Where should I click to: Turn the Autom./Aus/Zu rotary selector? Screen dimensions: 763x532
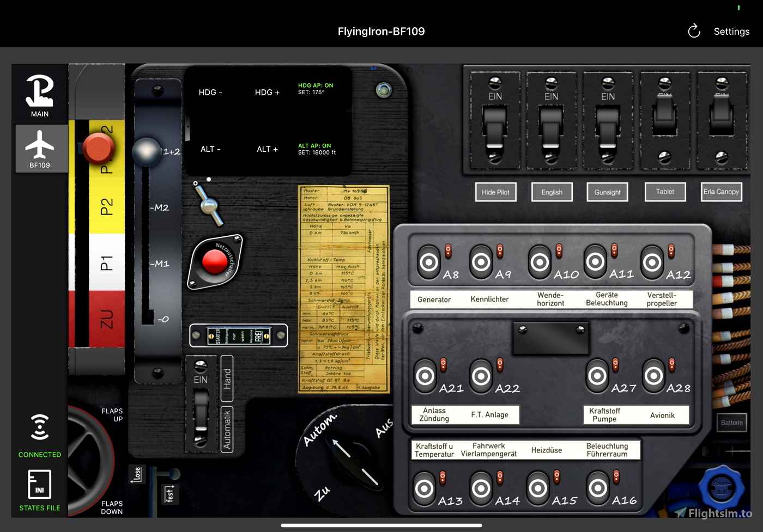tap(354, 463)
